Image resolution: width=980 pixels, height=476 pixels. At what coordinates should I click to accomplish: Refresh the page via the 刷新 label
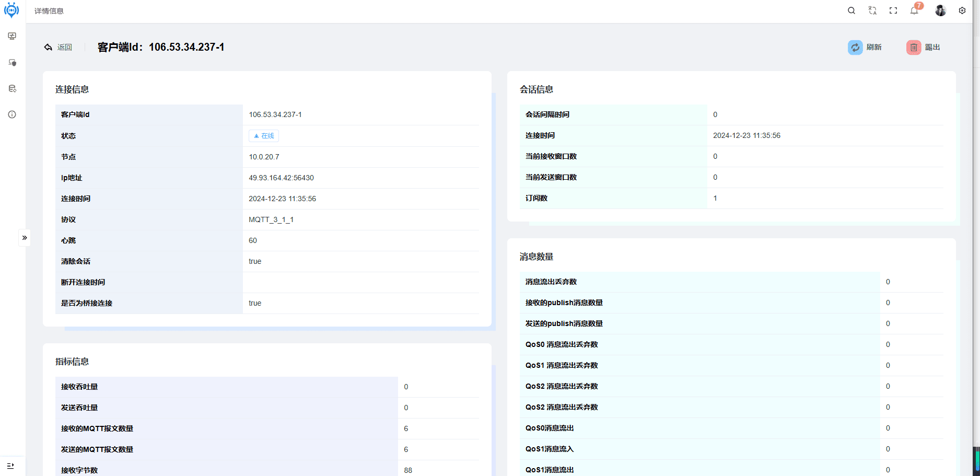pos(874,47)
